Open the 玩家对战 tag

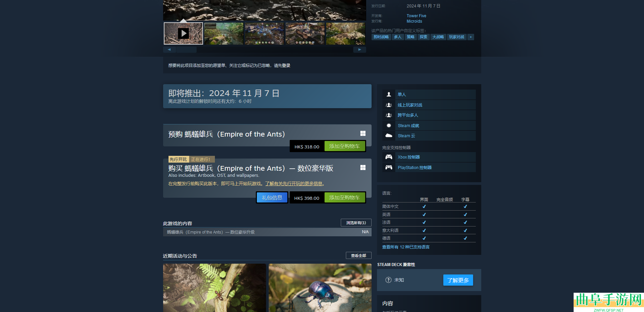pos(457,37)
